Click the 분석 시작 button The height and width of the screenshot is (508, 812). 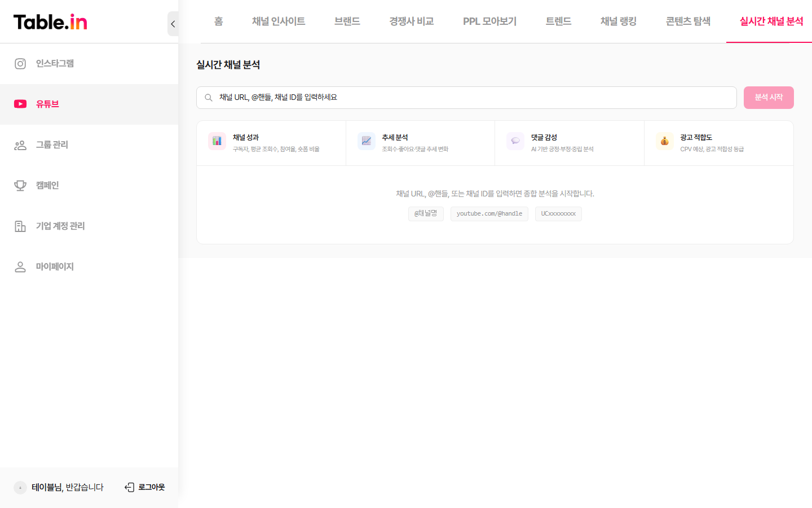[x=769, y=97]
